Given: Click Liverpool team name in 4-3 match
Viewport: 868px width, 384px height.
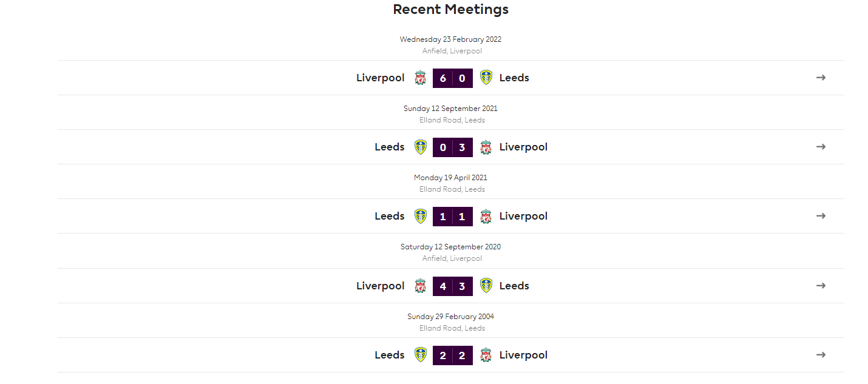Looking at the screenshot, I should pyautogui.click(x=380, y=286).
